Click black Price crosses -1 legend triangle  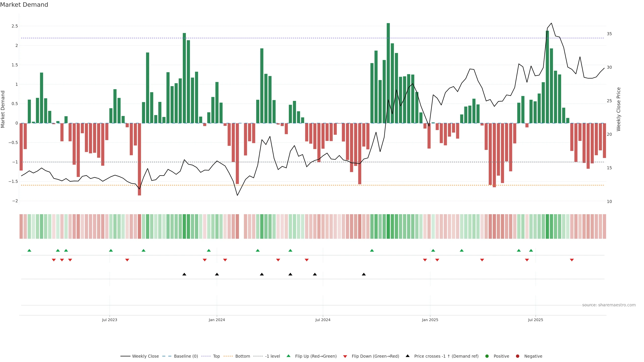(x=408, y=356)
